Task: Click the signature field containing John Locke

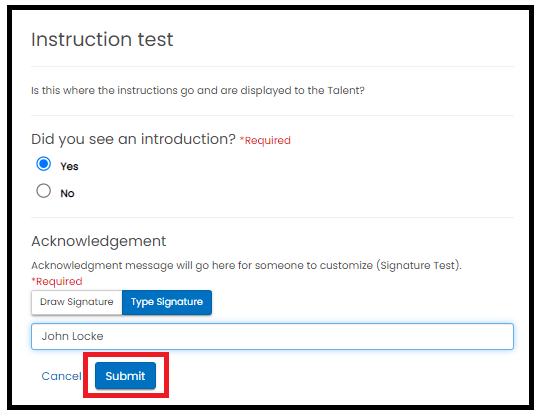Action: pos(272,336)
